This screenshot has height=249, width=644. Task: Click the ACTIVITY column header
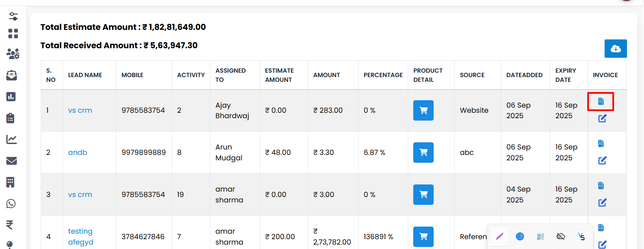[191, 75]
